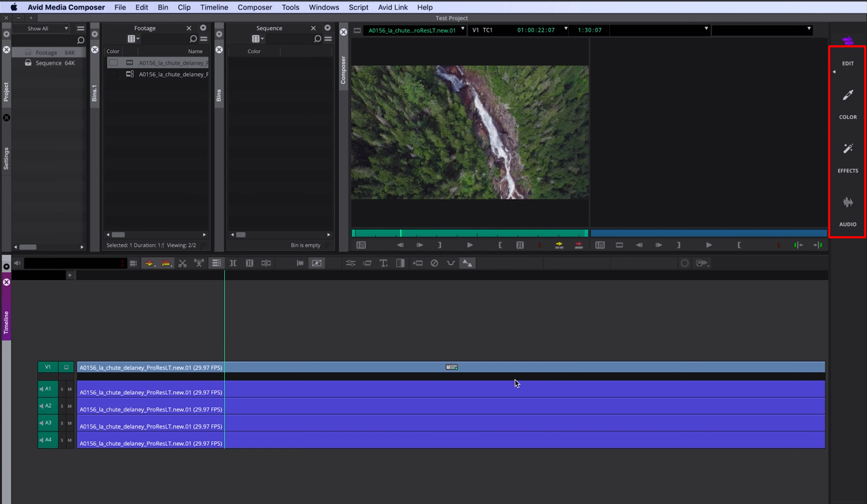Viewport: 867px width, 504px height.
Task: Toggle the speaker monitor on track A3
Action: (x=41, y=423)
